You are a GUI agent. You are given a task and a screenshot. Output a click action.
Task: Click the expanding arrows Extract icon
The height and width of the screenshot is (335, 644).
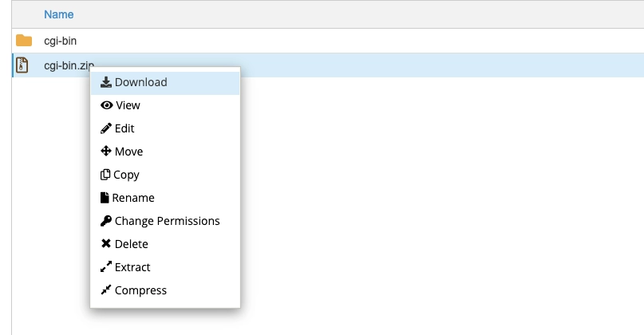tap(106, 267)
